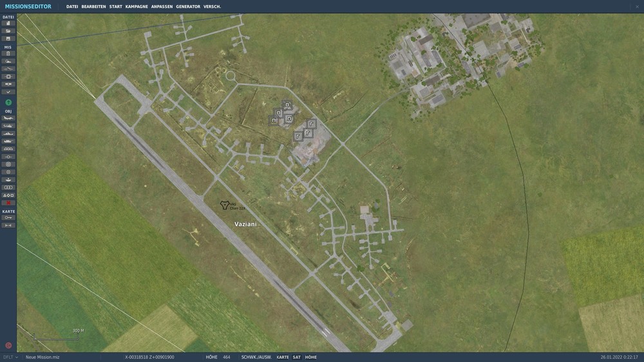Select the static object tool

(8, 149)
